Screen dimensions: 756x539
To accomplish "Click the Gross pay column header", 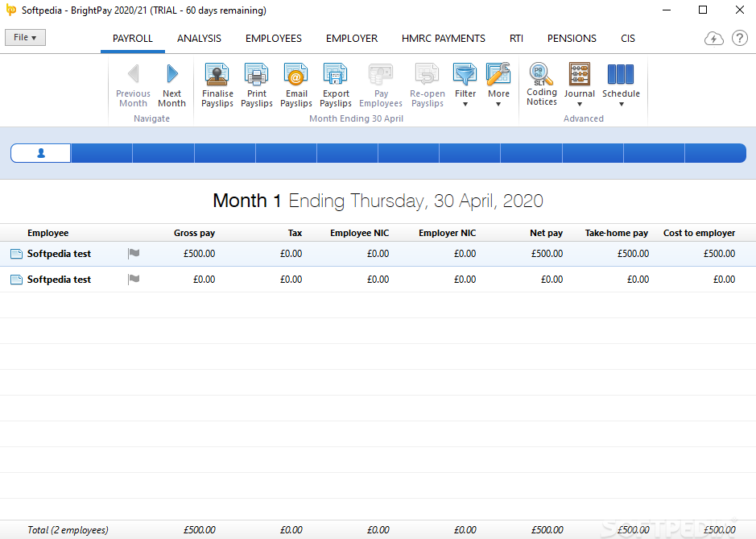I will pyautogui.click(x=194, y=233).
